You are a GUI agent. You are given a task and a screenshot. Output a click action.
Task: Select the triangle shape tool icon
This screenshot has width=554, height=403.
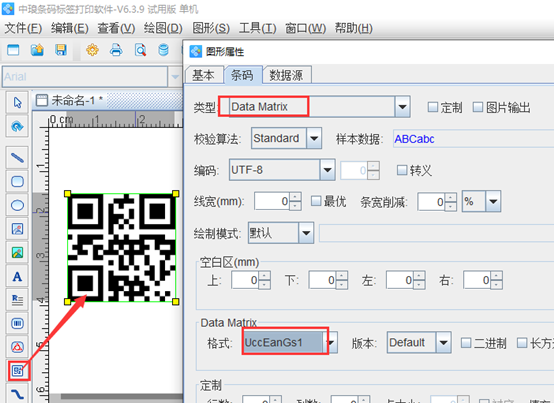[17, 347]
